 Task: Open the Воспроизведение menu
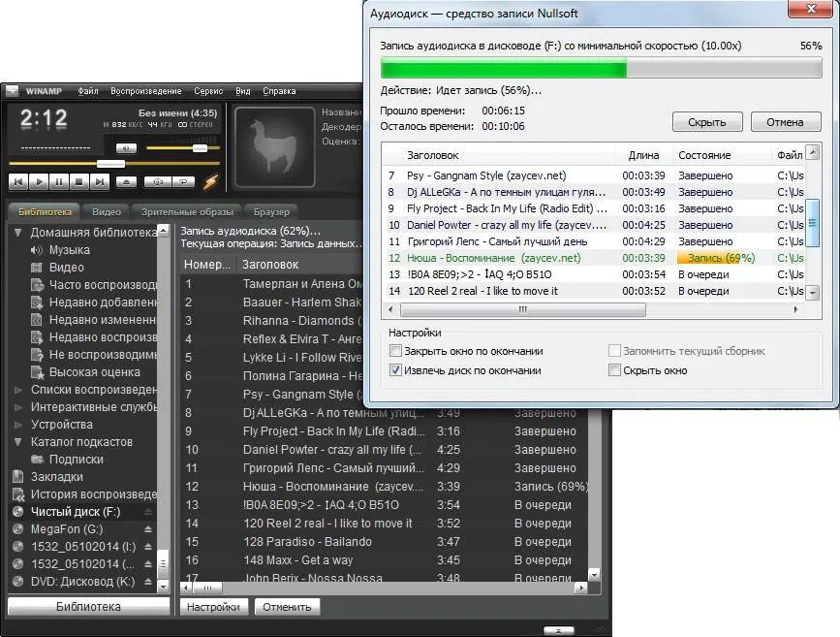pyautogui.click(x=145, y=90)
